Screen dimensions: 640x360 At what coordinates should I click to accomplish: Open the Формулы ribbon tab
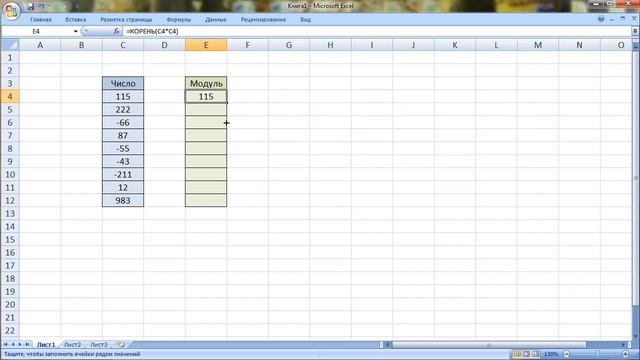pyautogui.click(x=178, y=20)
